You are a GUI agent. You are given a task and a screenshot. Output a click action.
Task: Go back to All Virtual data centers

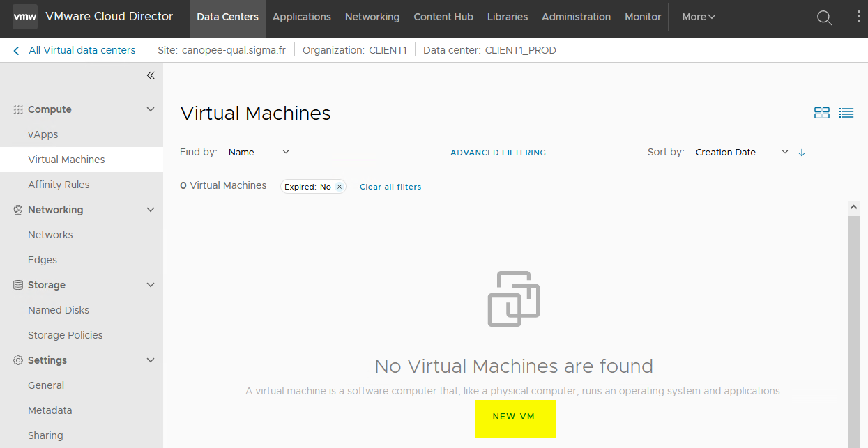[82, 50]
